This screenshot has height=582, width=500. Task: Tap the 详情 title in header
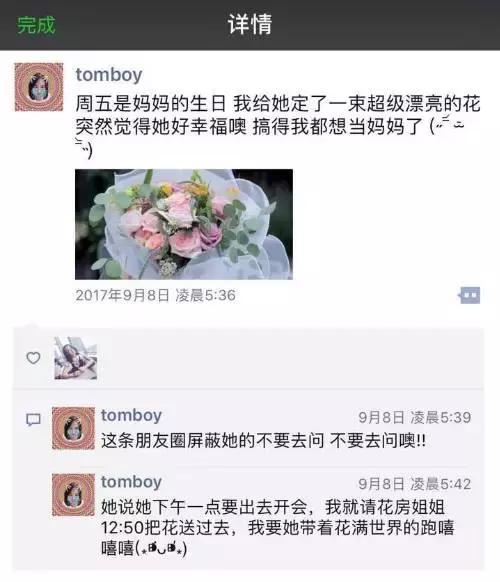[x=250, y=24]
